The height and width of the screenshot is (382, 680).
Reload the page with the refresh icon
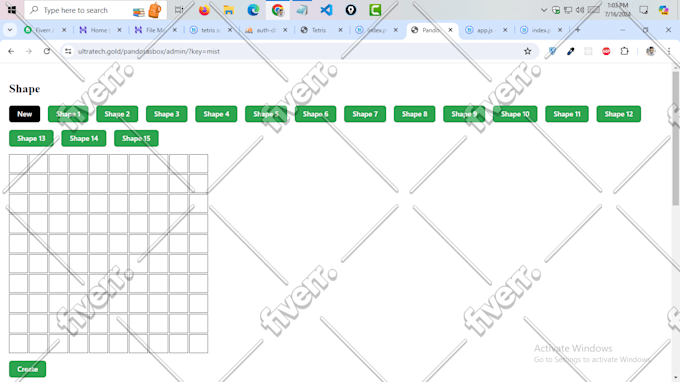pos(47,51)
